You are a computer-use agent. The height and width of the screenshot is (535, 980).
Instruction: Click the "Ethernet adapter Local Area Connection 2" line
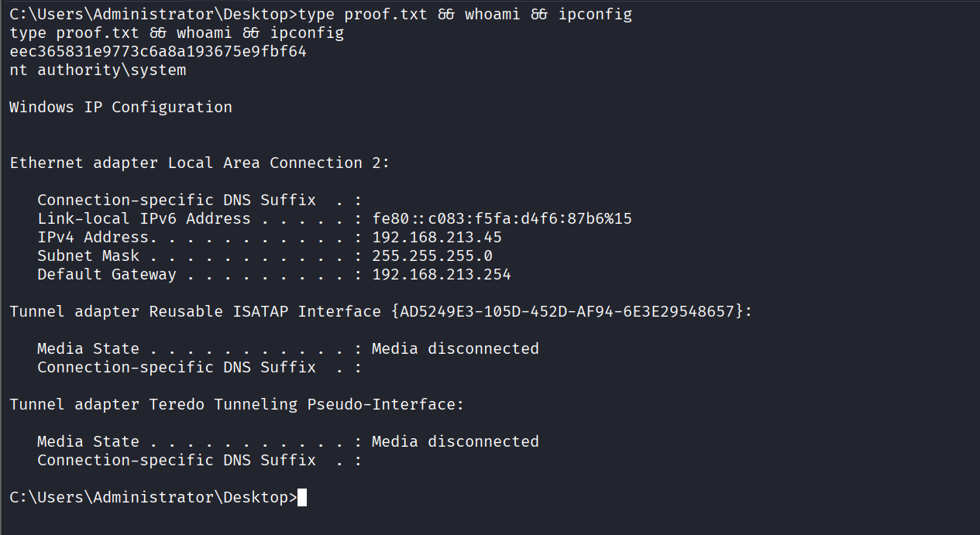pos(200,163)
